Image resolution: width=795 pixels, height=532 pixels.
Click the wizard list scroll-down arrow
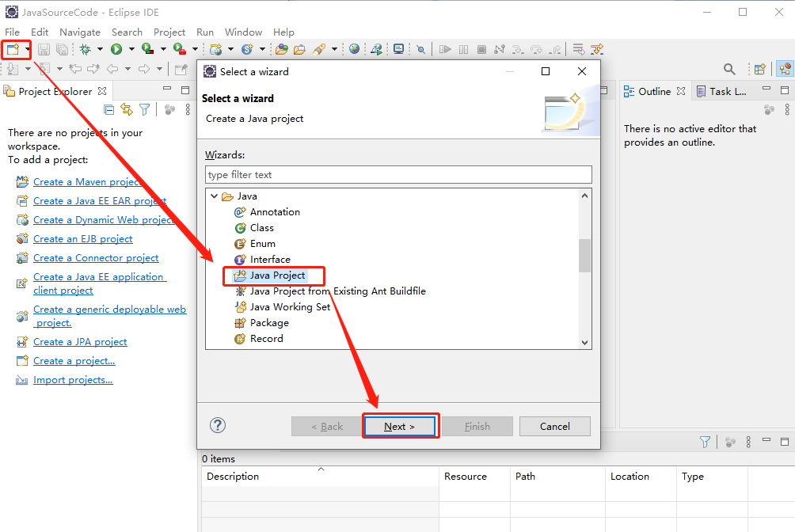[584, 343]
